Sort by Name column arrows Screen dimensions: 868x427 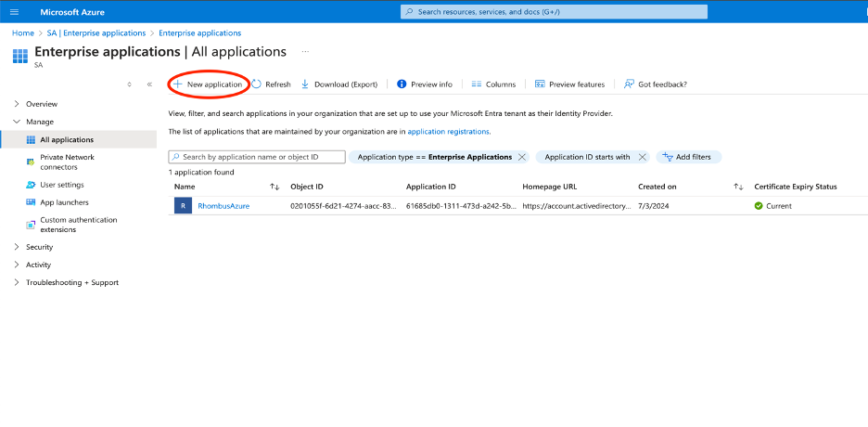[x=274, y=188]
